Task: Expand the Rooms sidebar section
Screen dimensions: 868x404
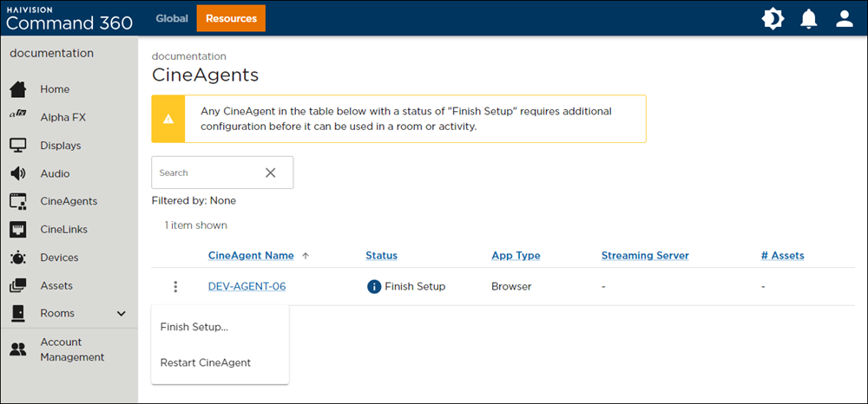Action: tap(122, 314)
